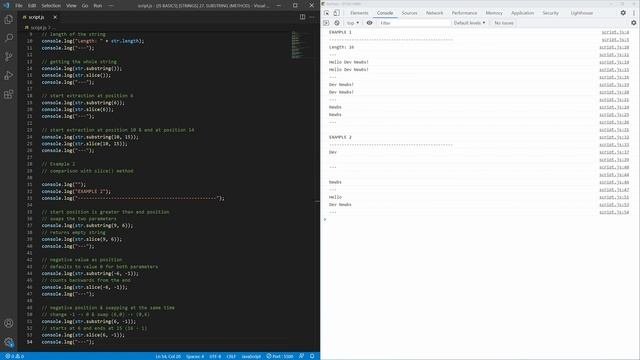
Task: Switch to the Performance tab in DevTools
Action: (464, 13)
